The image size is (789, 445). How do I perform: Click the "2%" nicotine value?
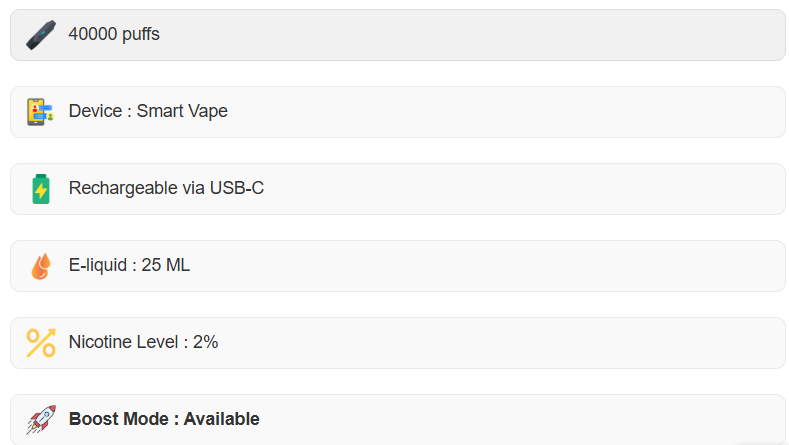(205, 343)
